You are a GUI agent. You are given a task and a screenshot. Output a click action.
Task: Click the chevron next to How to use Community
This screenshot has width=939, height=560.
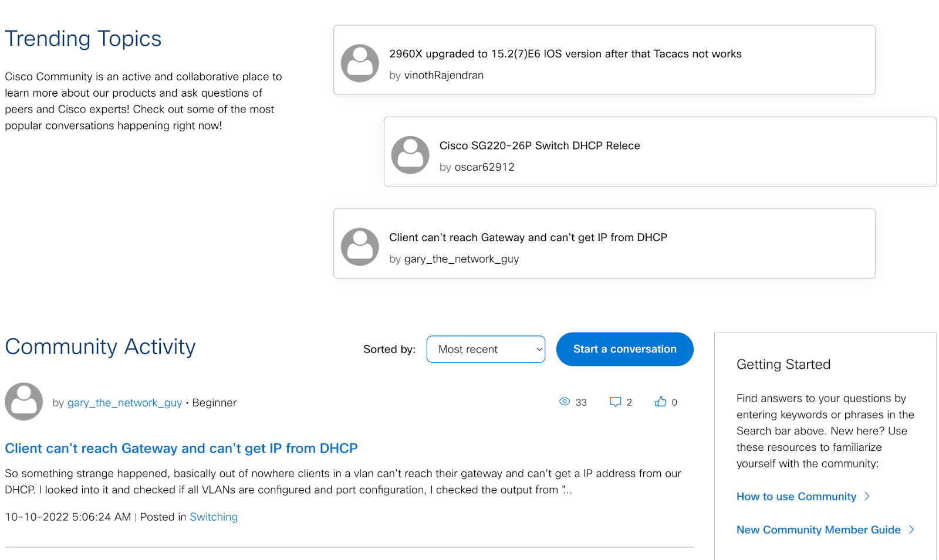click(x=867, y=496)
